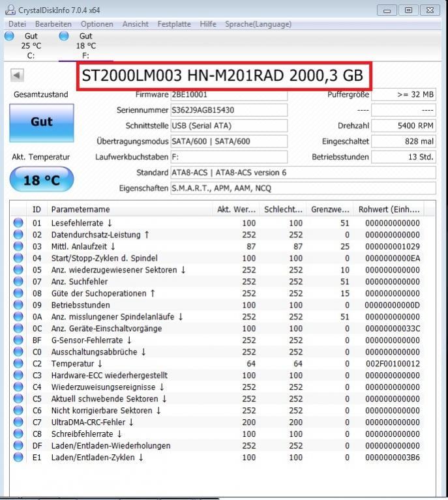The height and width of the screenshot is (500, 448).
Task: Click status orb for Temperatur row C2
Action: [x=18, y=364]
